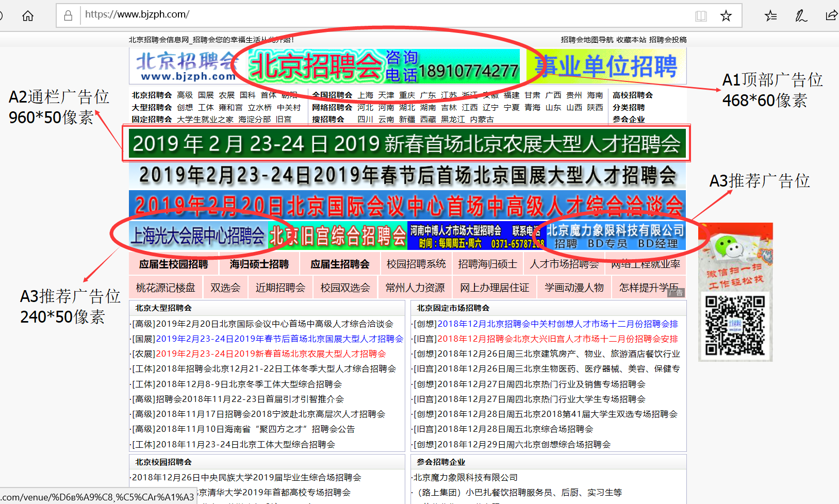Click 北京旧宫综合招聘会 ad

click(338, 236)
